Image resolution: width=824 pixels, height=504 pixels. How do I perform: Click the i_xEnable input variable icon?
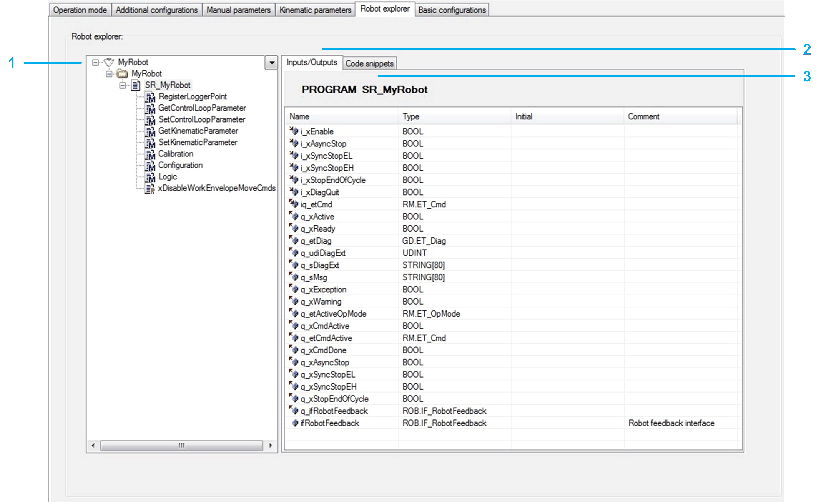pos(294,131)
